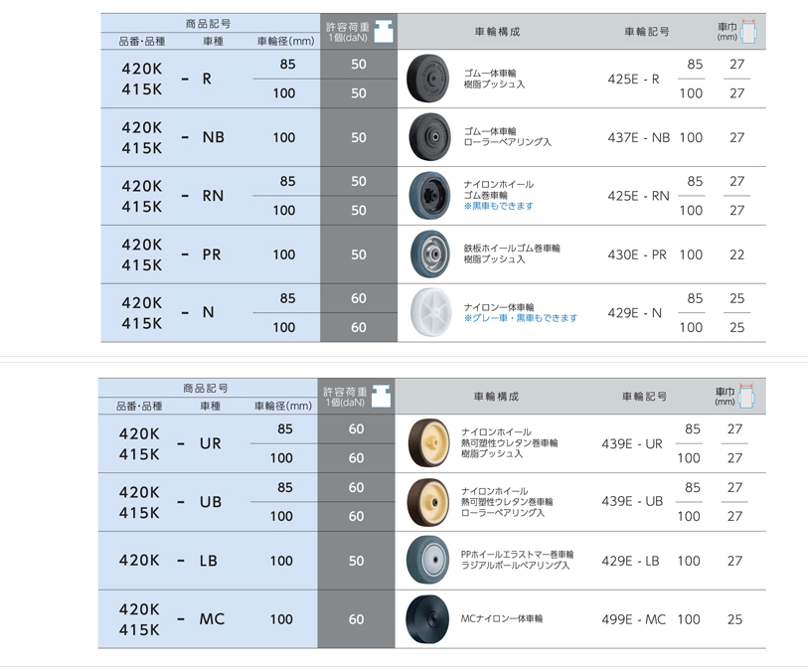The image size is (808, 672).
Task: Click the blue note ※グレー車・黒車もできます
Action: (521, 318)
